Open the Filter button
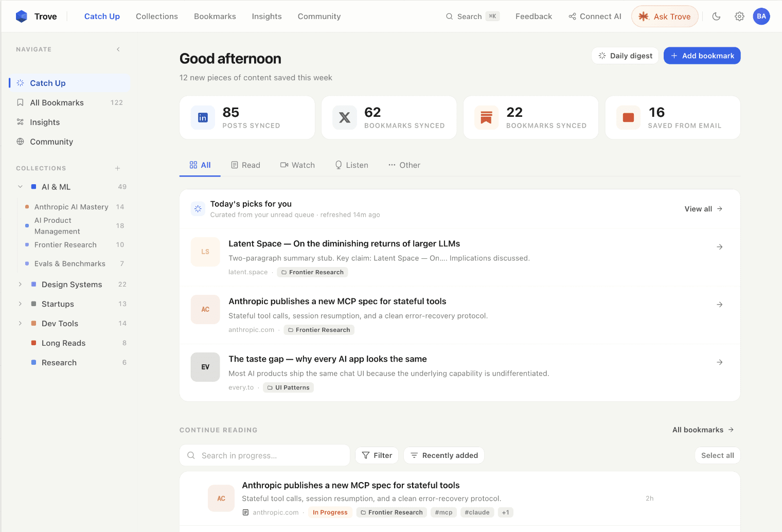This screenshot has height=532, width=782. pyautogui.click(x=377, y=455)
